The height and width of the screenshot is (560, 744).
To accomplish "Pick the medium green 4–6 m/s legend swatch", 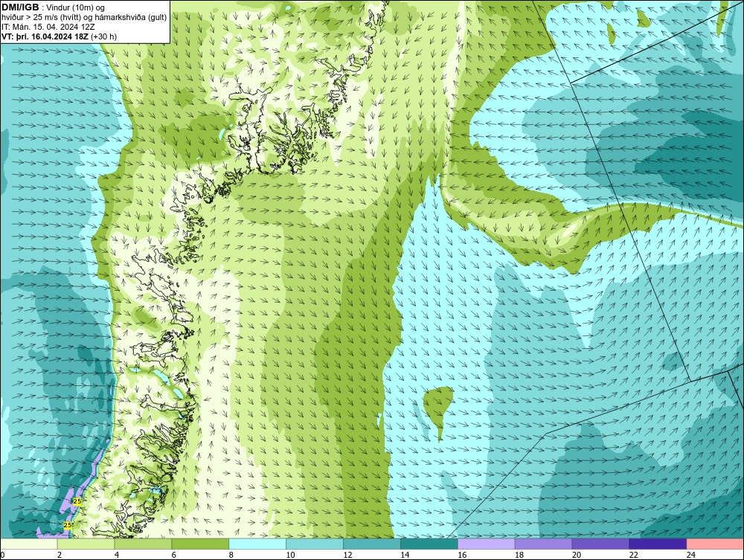I will pos(143,544).
